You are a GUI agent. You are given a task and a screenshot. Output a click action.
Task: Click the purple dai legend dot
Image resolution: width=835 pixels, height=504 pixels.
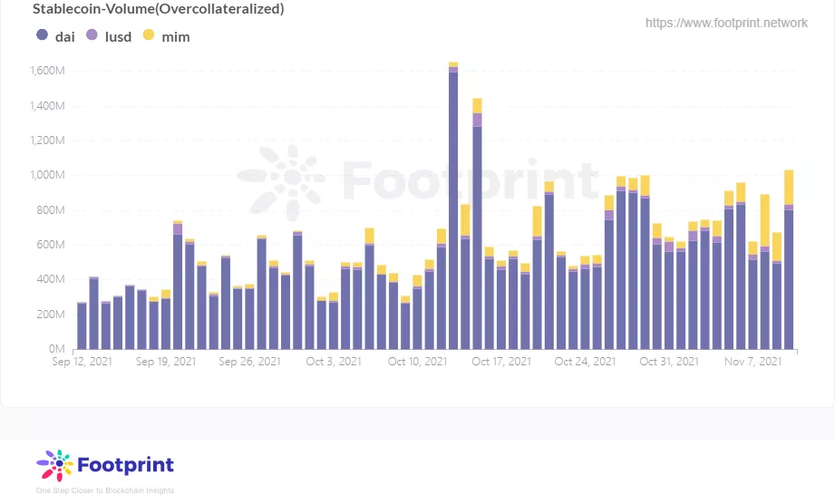point(42,35)
